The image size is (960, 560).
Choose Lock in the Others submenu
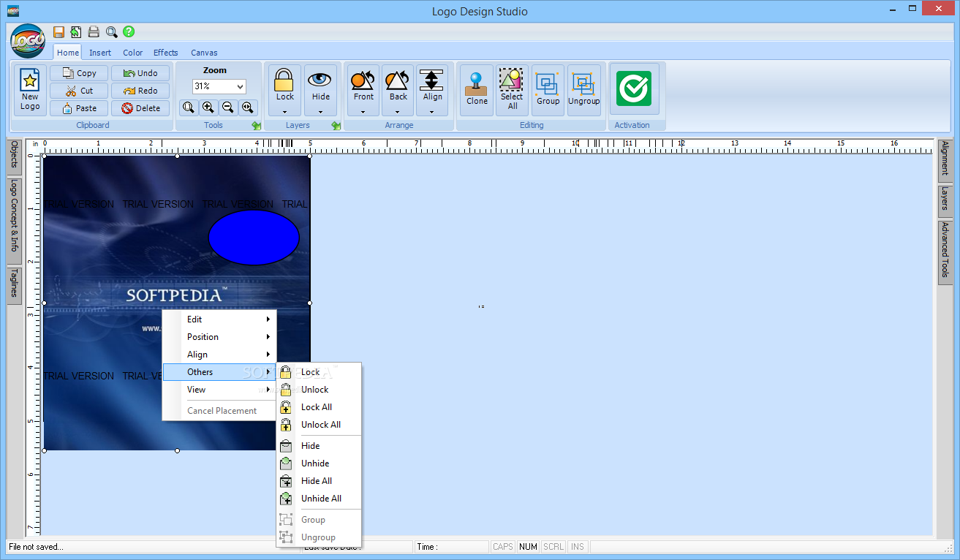318,372
